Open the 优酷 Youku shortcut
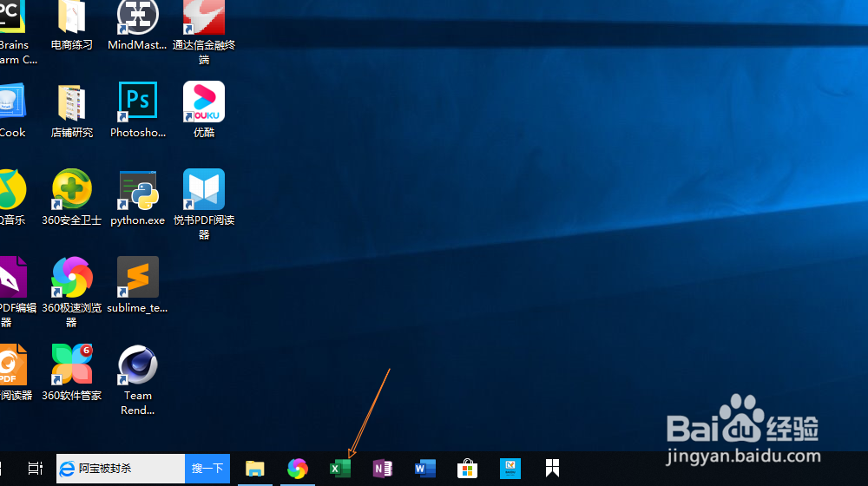The image size is (868, 486). [204, 110]
